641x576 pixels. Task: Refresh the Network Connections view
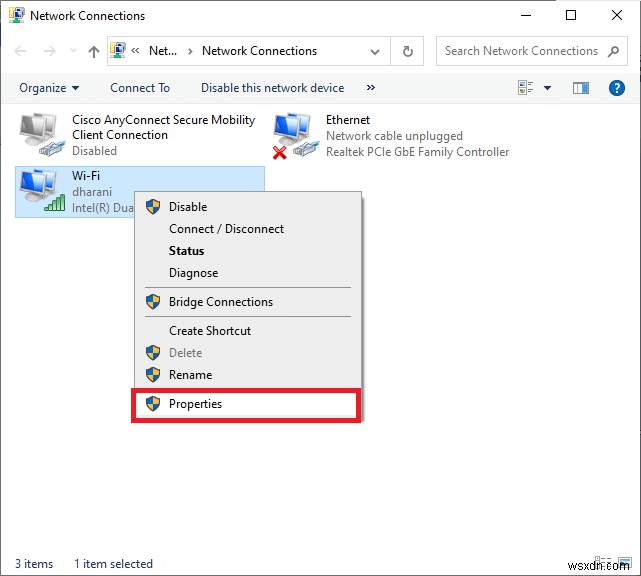click(x=407, y=52)
